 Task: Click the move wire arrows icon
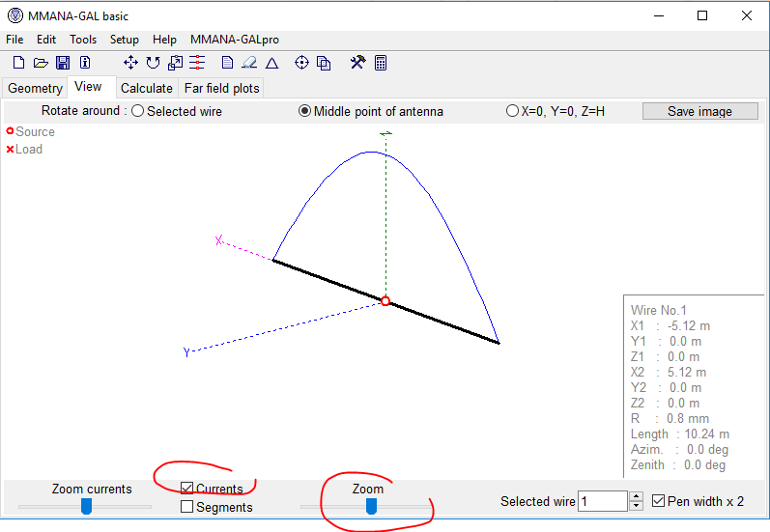[130, 63]
